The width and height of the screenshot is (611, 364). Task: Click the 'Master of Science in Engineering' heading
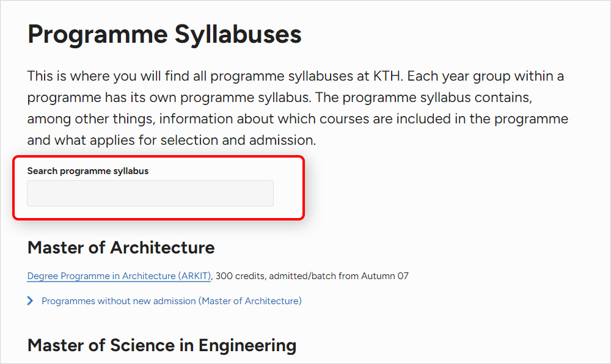pyautogui.click(x=162, y=345)
